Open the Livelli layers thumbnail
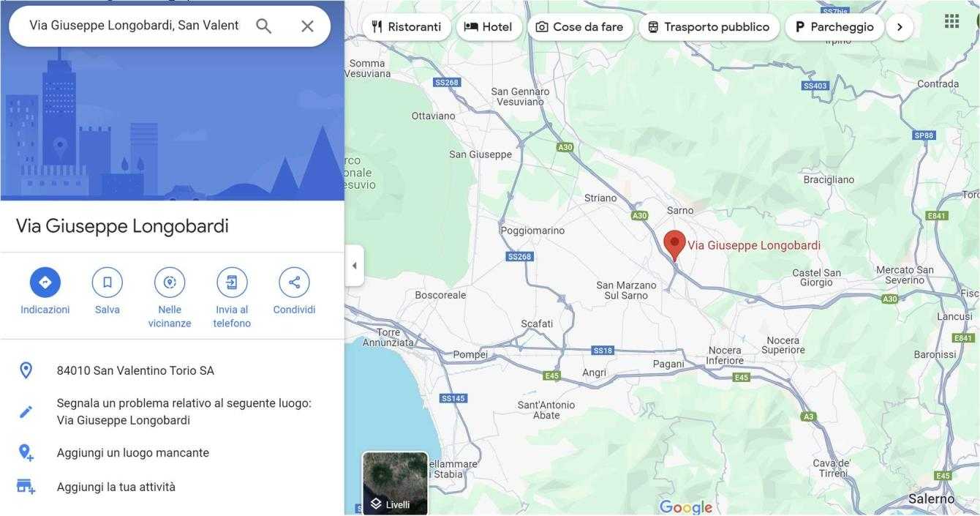The image size is (980, 516). pos(396,483)
